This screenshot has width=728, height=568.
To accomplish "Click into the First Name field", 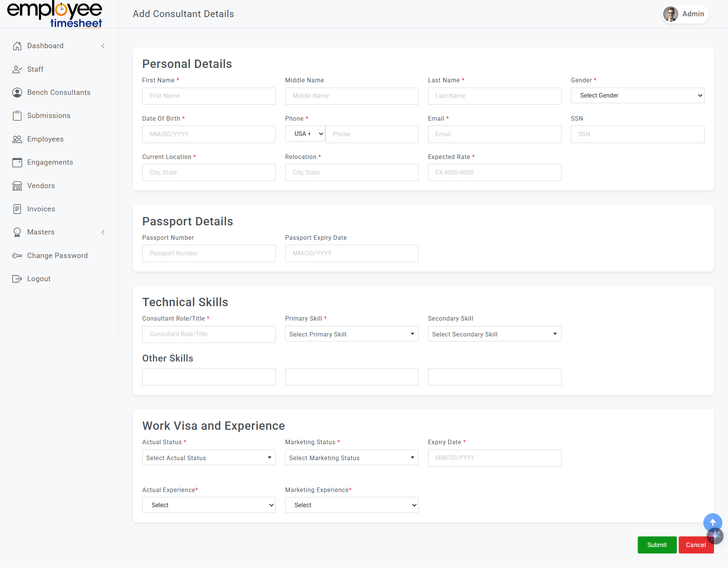I will click(209, 96).
